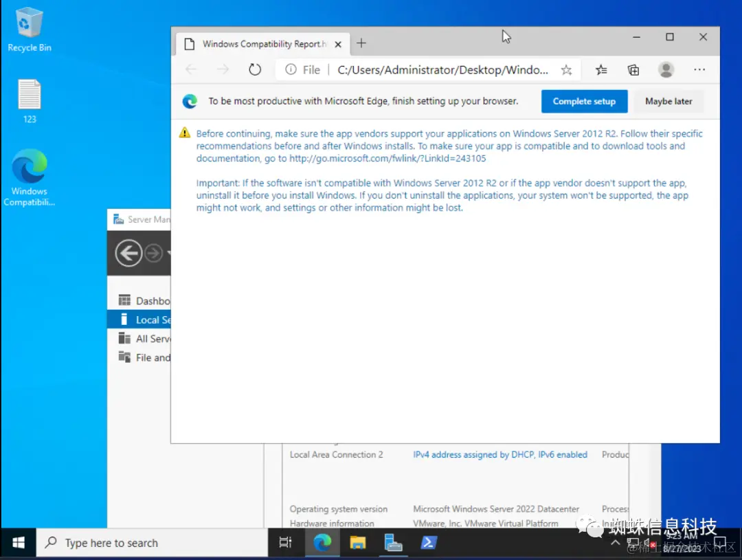Image resolution: width=742 pixels, height=560 pixels.
Task: Click the Server Manager window title
Action: pyautogui.click(x=148, y=220)
